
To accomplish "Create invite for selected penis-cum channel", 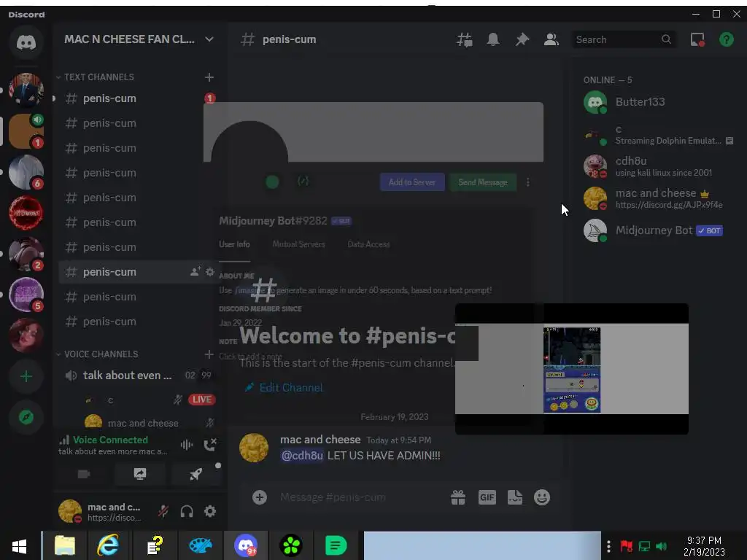I will [x=196, y=272].
